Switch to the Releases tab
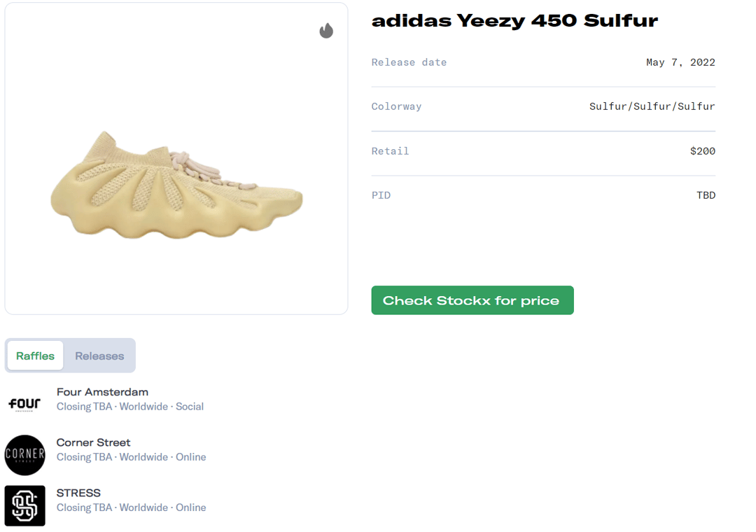The width and height of the screenshot is (756, 532). click(x=99, y=356)
